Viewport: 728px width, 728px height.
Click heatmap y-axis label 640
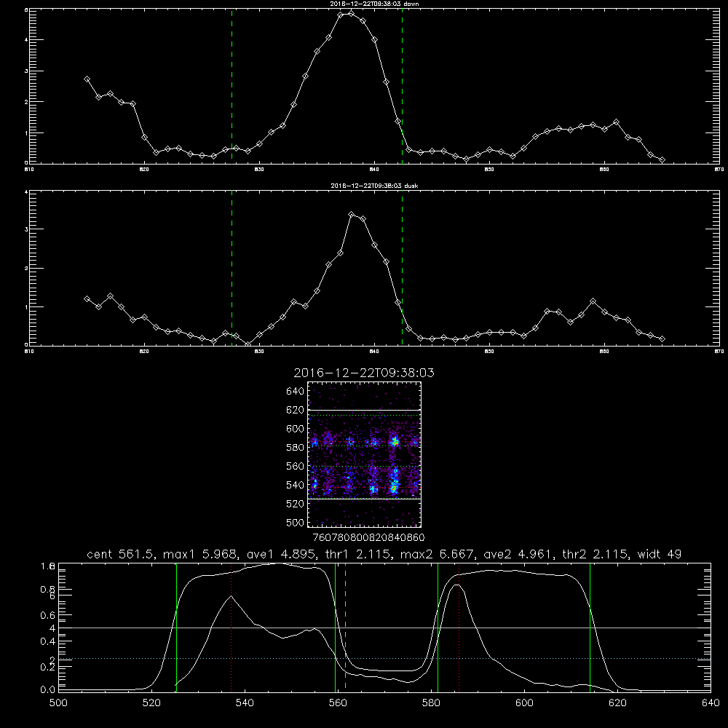[x=295, y=391]
